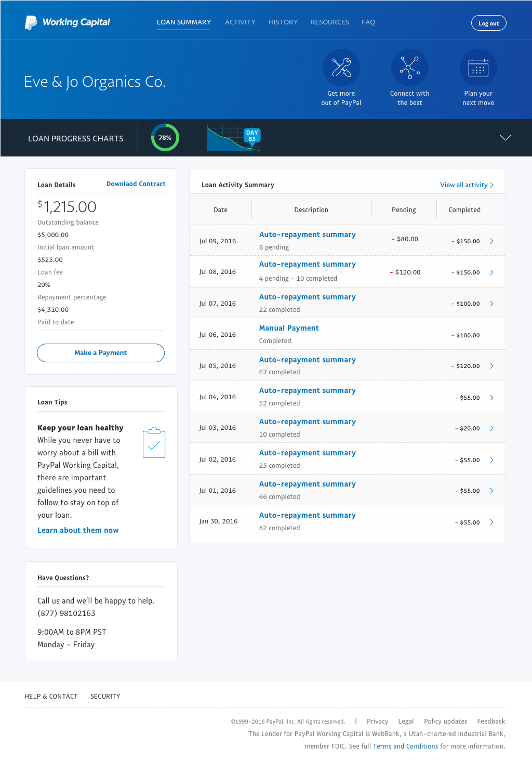Click the clipboard icon in Loan Tips
The image size is (532, 761).
point(153,443)
